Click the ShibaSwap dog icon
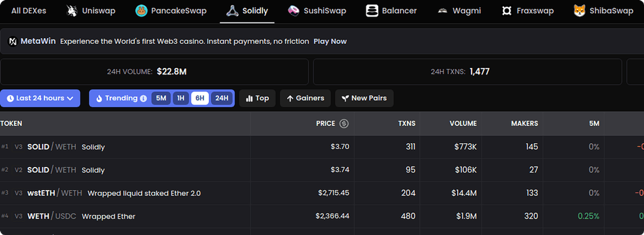 point(580,11)
